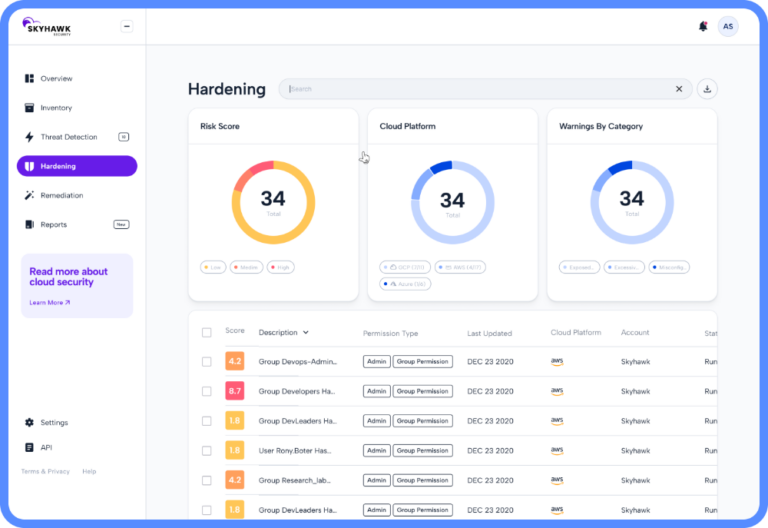The image size is (768, 528).
Task: Open the Terms & Privacy link
Action: click(x=46, y=471)
